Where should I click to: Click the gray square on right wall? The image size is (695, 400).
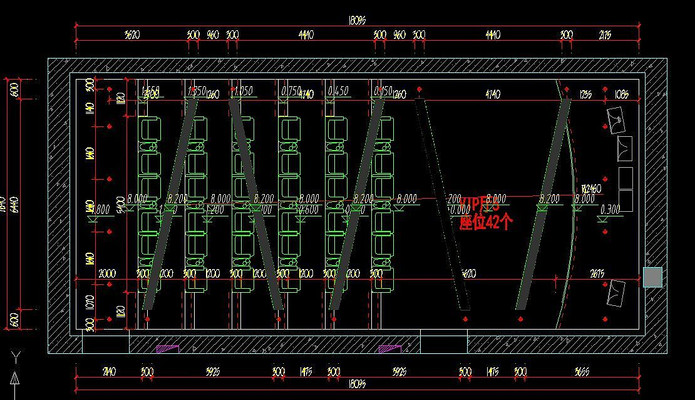click(x=652, y=276)
